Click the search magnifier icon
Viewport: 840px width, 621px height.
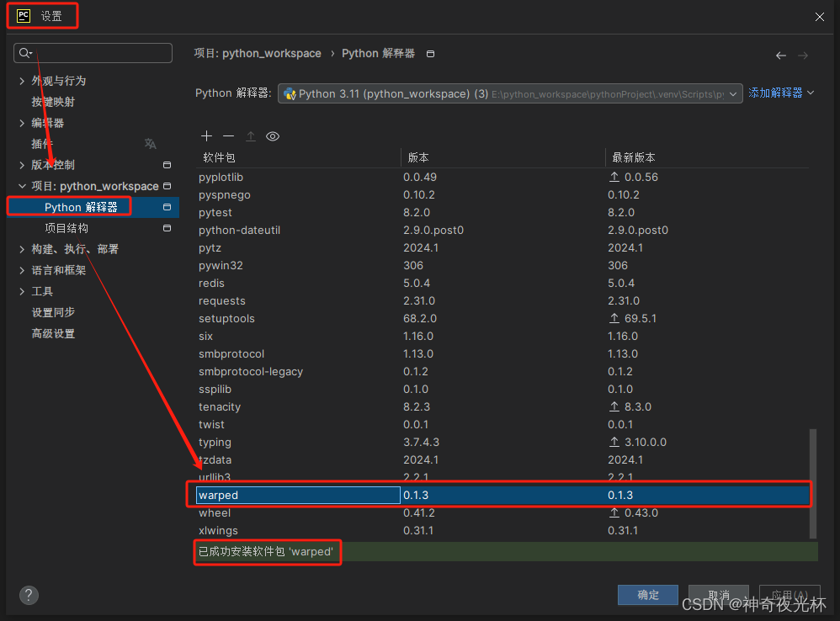25,52
